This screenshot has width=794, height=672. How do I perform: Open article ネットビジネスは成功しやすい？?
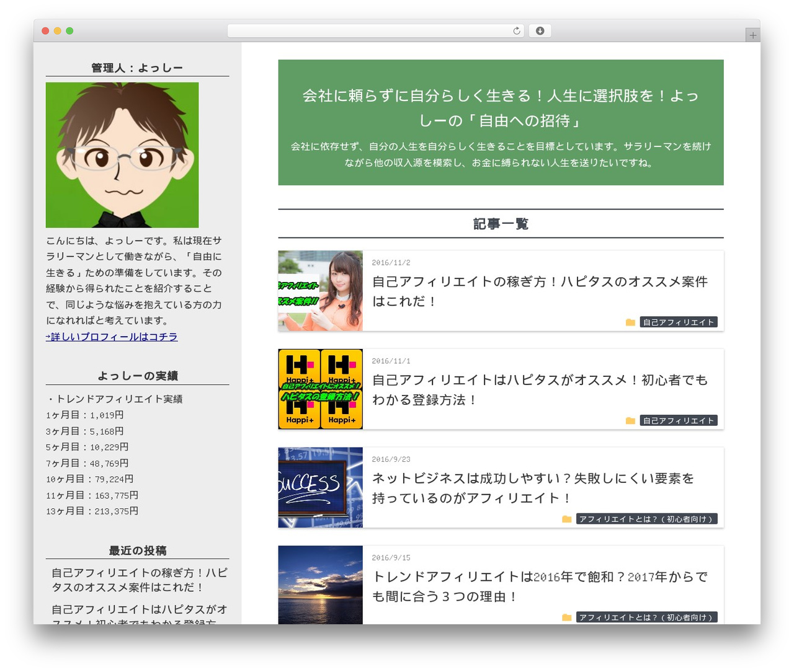(x=533, y=488)
